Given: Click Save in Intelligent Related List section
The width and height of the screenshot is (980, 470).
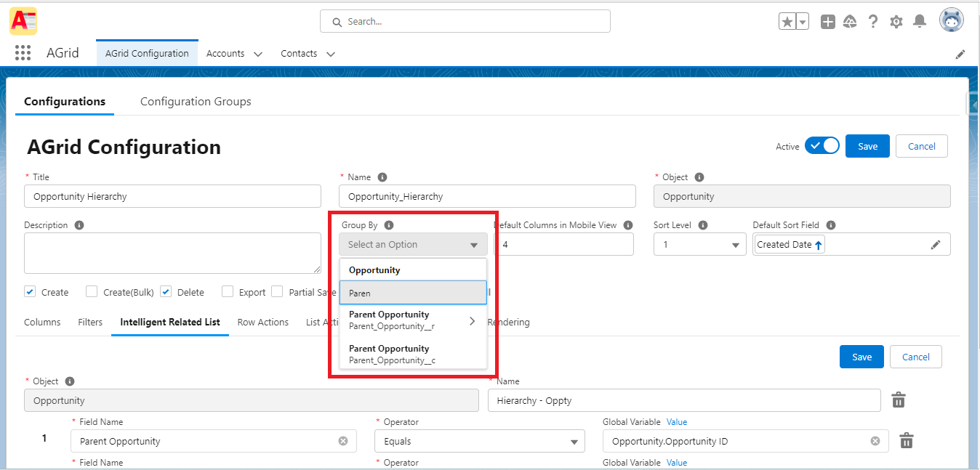Looking at the screenshot, I should 861,357.
